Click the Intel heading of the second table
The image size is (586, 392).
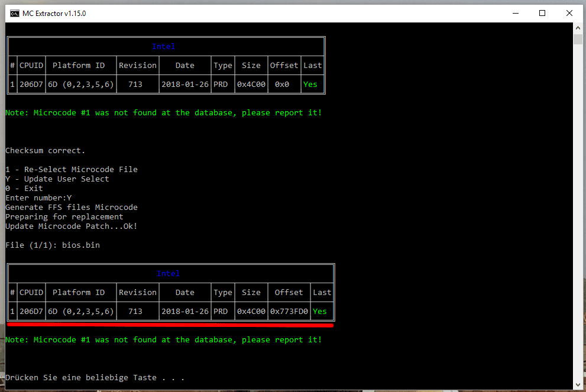pyautogui.click(x=168, y=274)
